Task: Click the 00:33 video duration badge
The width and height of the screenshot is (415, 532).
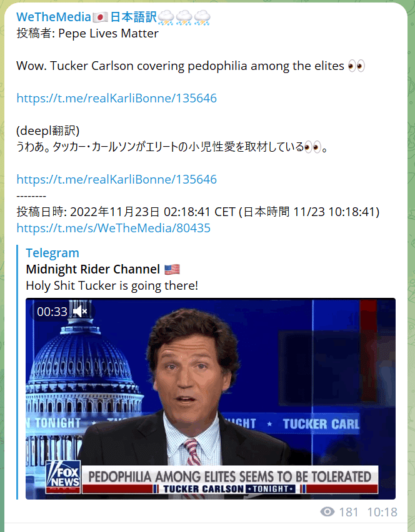Action: [x=52, y=312]
